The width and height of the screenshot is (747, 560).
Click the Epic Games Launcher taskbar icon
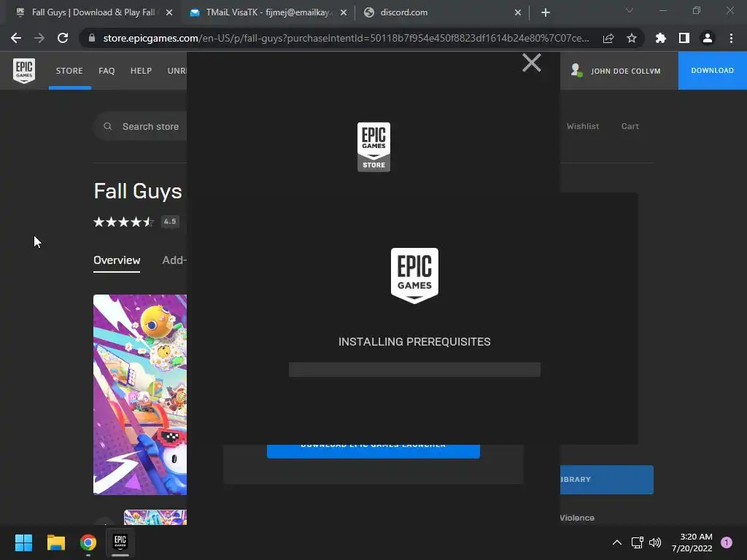120,542
